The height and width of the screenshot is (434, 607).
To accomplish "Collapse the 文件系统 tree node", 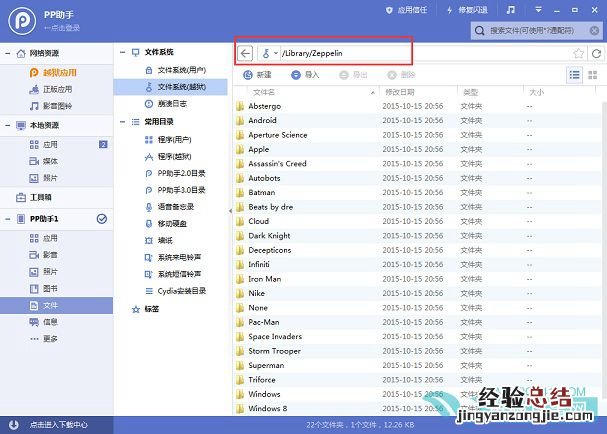I will click(122, 52).
